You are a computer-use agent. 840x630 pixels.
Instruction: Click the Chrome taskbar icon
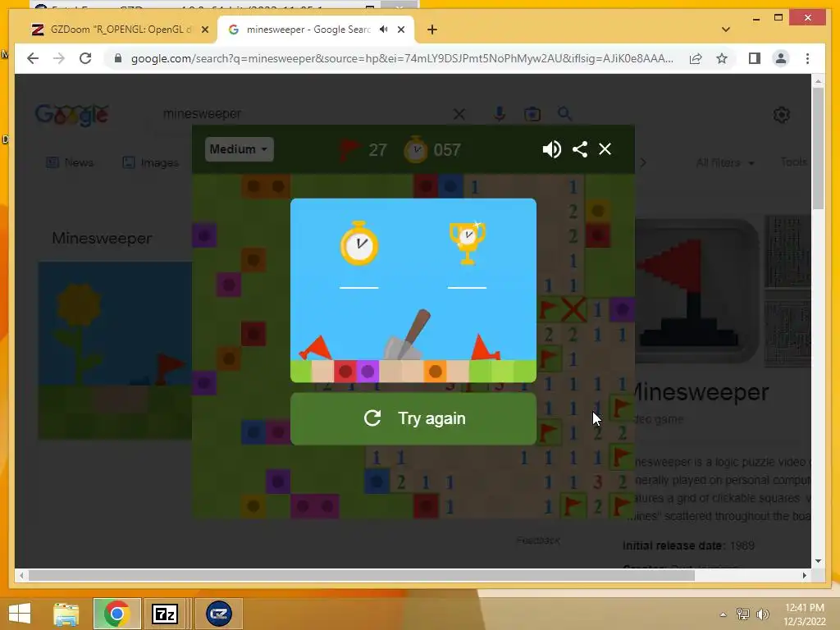pos(116,614)
